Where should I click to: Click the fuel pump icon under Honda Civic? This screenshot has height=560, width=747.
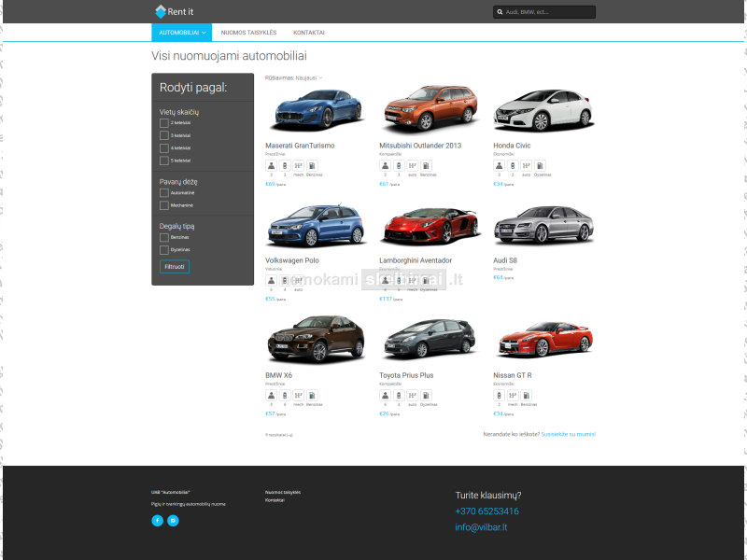(x=540, y=166)
